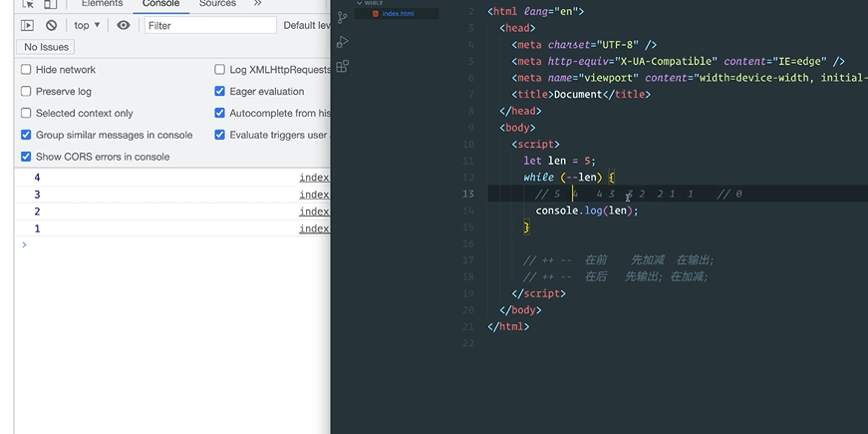
Task: Create live expression with eye icon
Action: [x=124, y=26]
